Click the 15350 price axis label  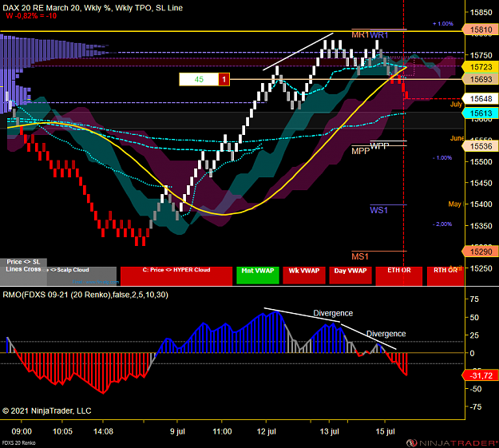(481, 226)
